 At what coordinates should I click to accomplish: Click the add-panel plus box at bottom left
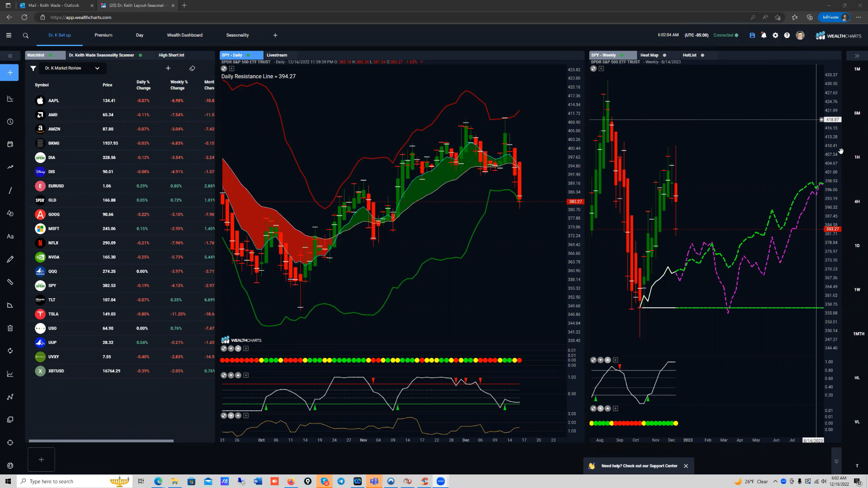coord(41,460)
